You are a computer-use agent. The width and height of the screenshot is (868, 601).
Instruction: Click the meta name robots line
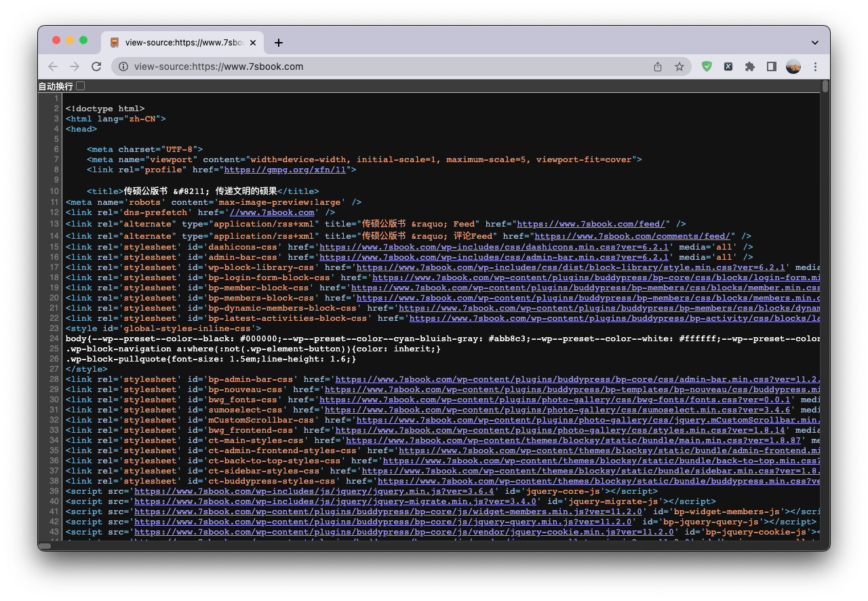[x=214, y=202]
